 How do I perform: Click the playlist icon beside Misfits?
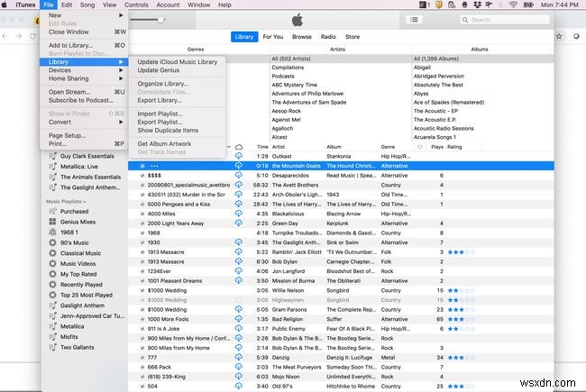[52, 337]
